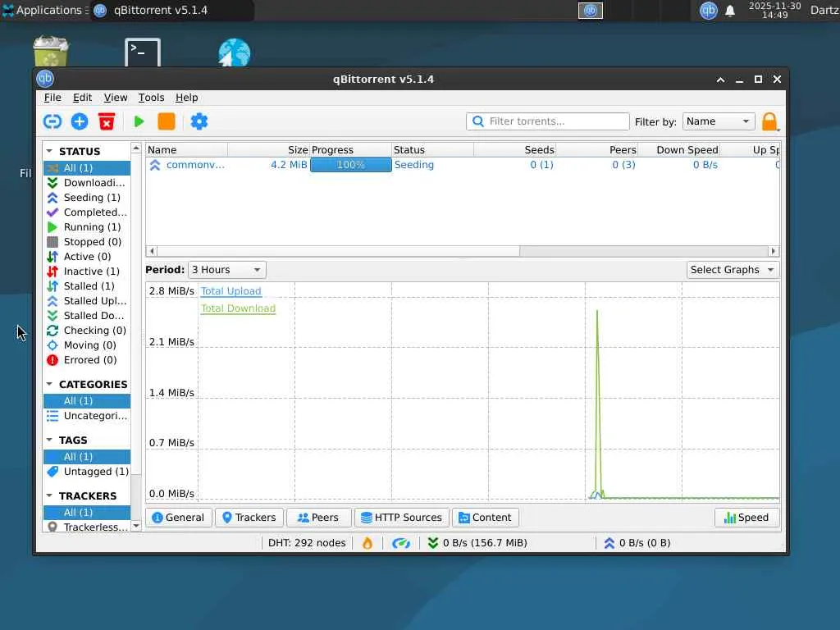Open the Period 3 Hours dropdown

coord(226,270)
